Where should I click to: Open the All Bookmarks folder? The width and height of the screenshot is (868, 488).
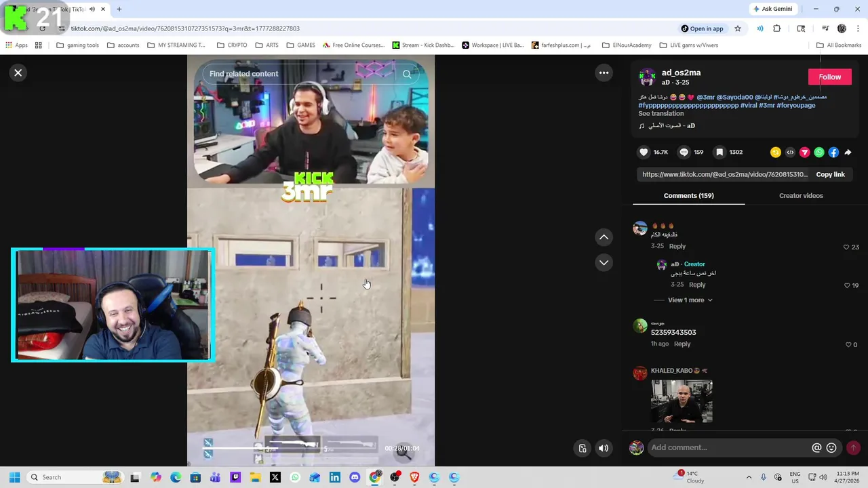click(x=839, y=45)
